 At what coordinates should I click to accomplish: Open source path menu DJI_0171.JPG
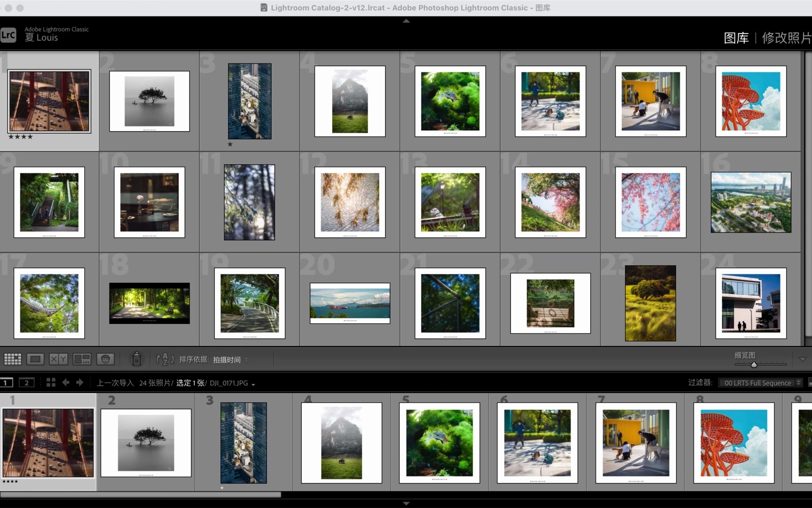[232, 383]
